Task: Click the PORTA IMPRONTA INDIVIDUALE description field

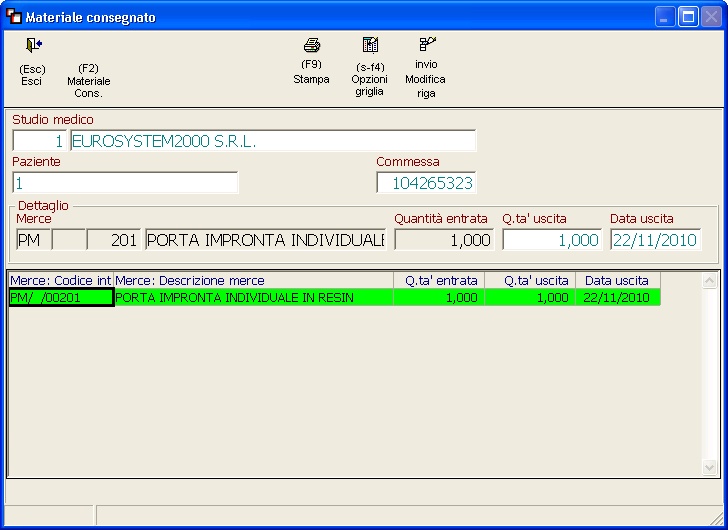Action: [266, 239]
